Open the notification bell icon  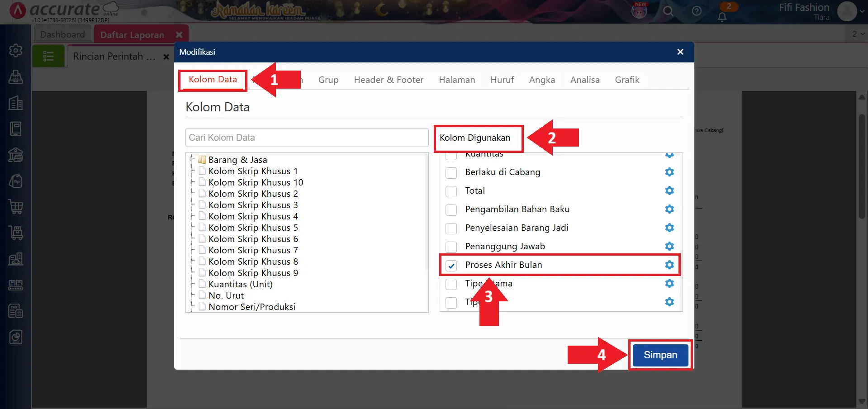coord(722,17)
